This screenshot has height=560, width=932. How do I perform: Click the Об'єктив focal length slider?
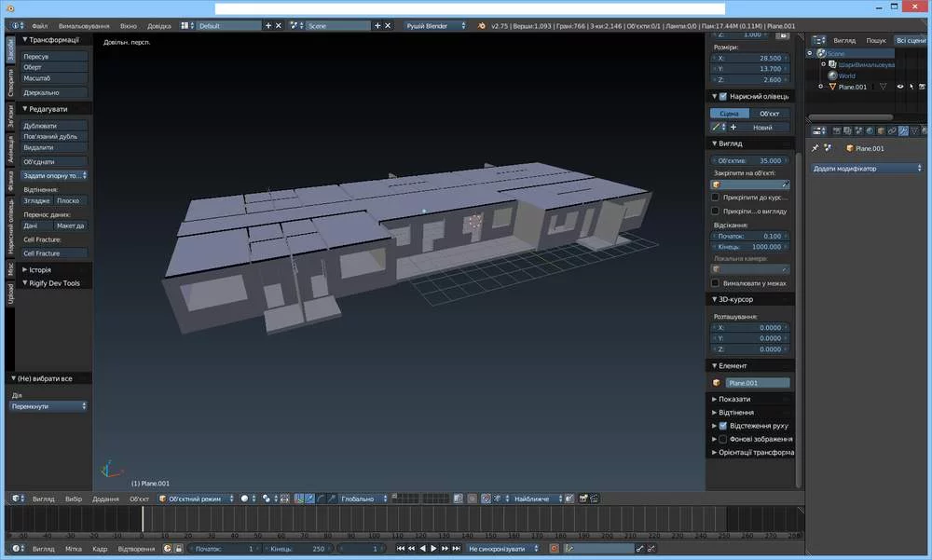click(750, 160)
